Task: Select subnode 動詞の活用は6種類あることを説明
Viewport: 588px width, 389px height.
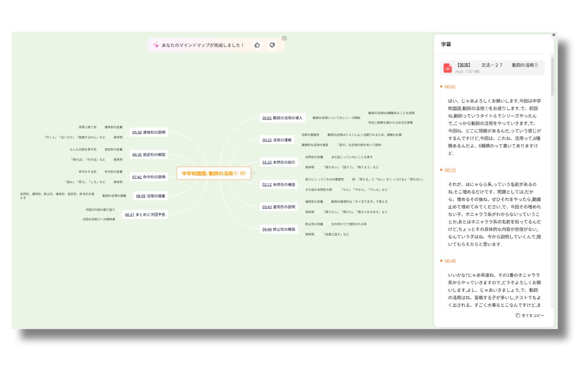Action: pyautogui.click(x=391, y=113)
